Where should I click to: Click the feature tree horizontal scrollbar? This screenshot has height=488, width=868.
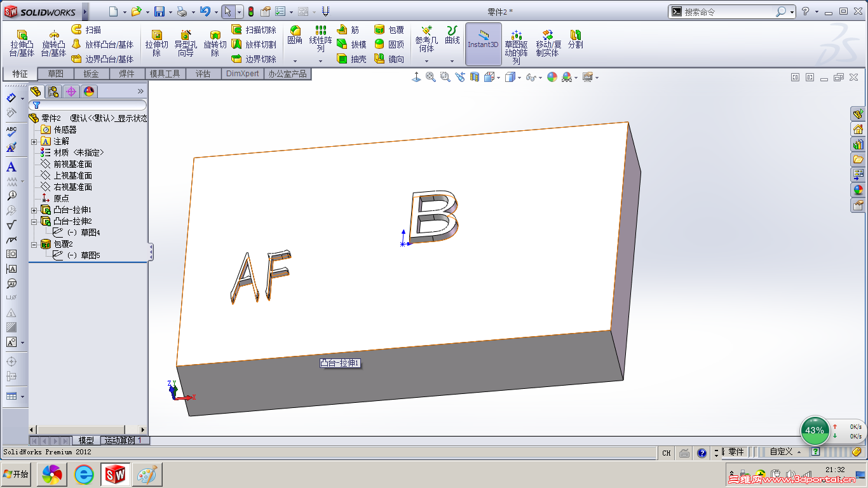pos(88,430)
